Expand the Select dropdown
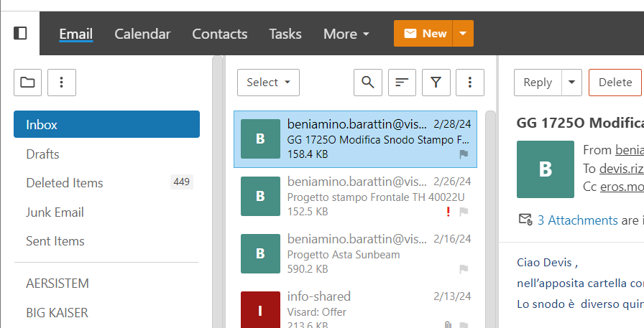This screenshot has width=644, height=328. click(268, 83)
